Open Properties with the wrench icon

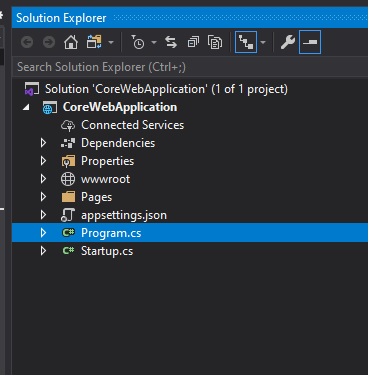pyautogui.click(x=287, y=42)
